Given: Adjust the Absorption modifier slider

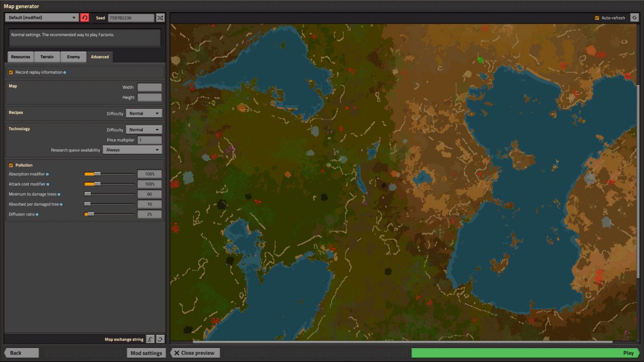Looking at the screenshot, I should [109, 174].
